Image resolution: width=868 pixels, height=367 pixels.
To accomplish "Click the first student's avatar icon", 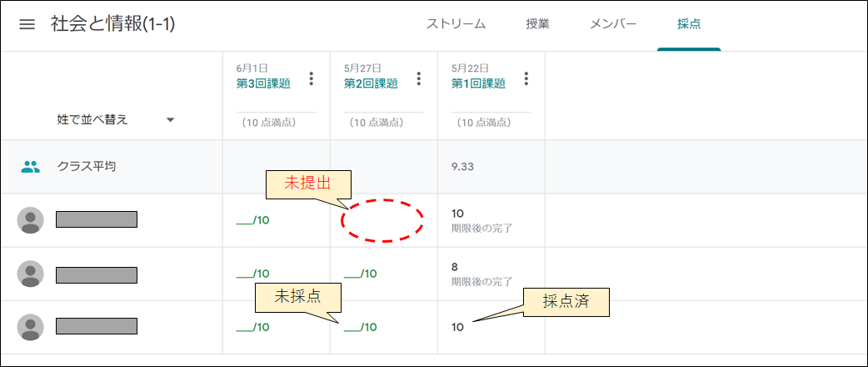I will [31, 220].
